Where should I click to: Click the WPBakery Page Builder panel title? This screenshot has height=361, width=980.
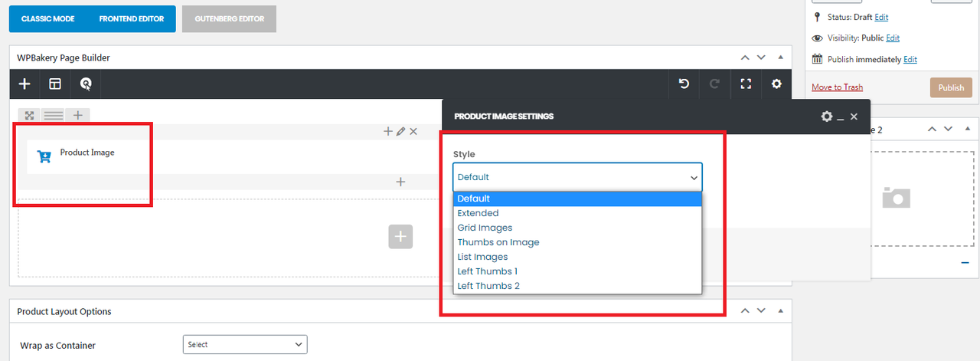pos(64,57)
